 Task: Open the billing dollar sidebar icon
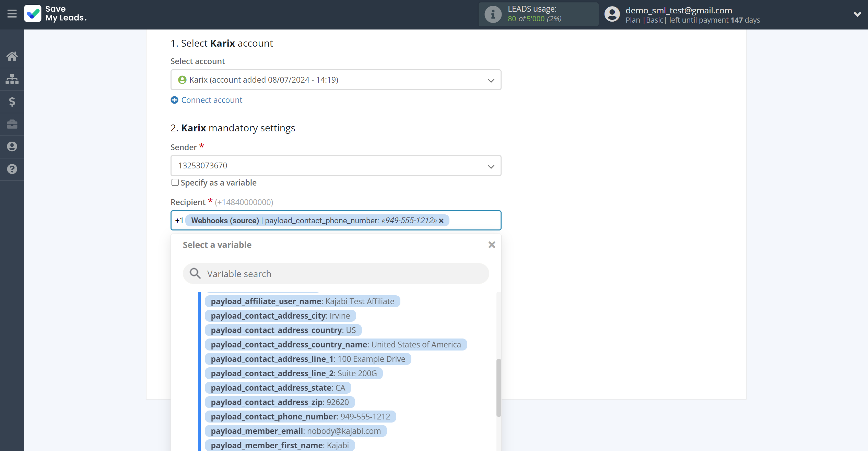(12, 102)
